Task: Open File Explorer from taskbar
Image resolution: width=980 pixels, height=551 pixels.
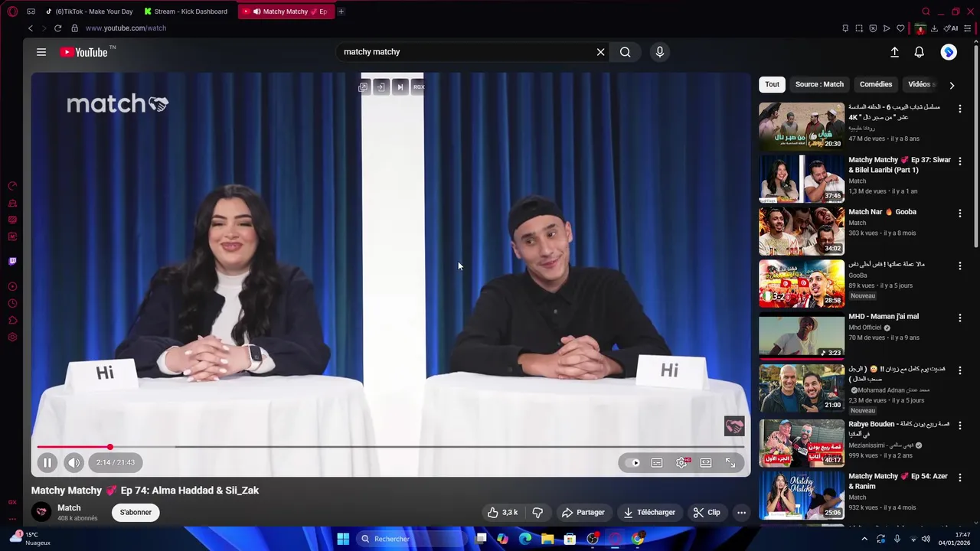Action: point(547,539)
